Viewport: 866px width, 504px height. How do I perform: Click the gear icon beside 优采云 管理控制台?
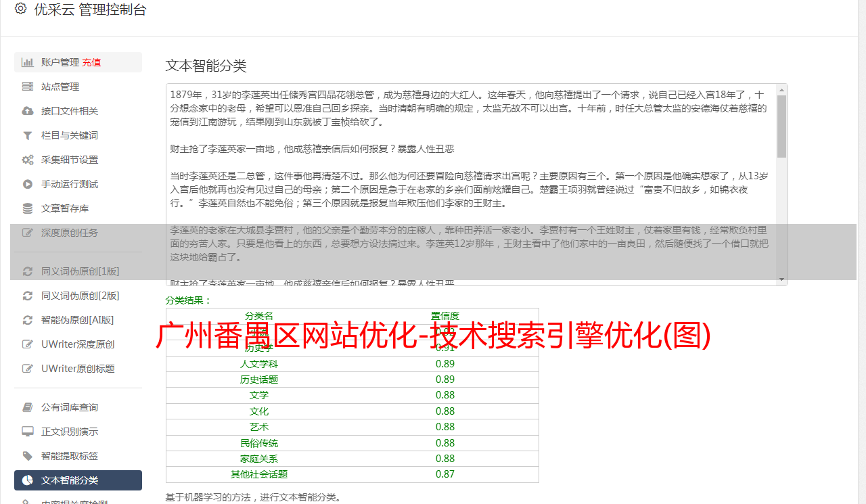20,9
